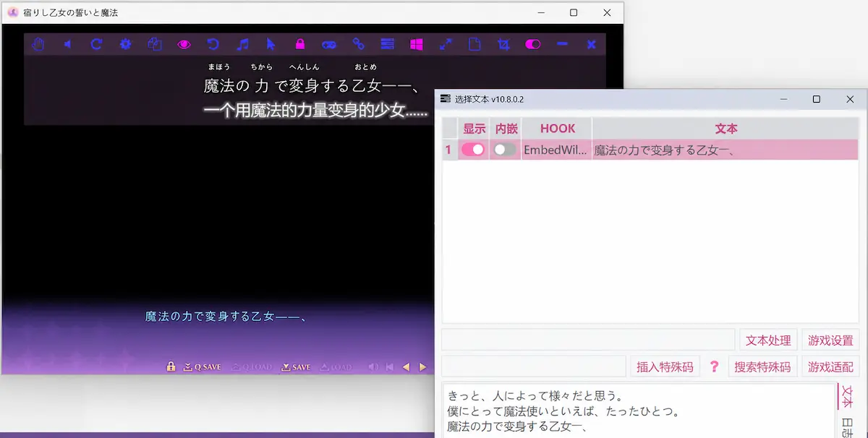Viewport: 868px width, 438px height.
Task: Toggle the pink padlock in translator toolbar
Action: pos(300,45)
